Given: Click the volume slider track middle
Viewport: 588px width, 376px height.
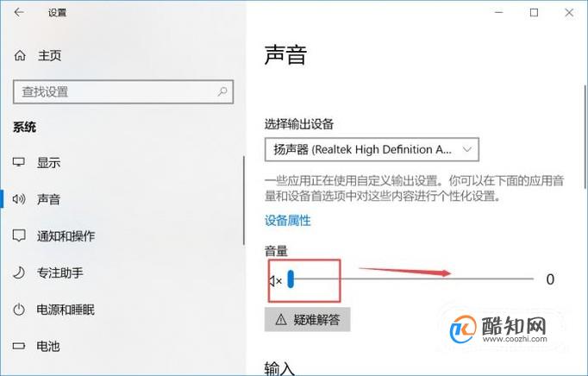Looking at the screenshot, I should point(410,279).
